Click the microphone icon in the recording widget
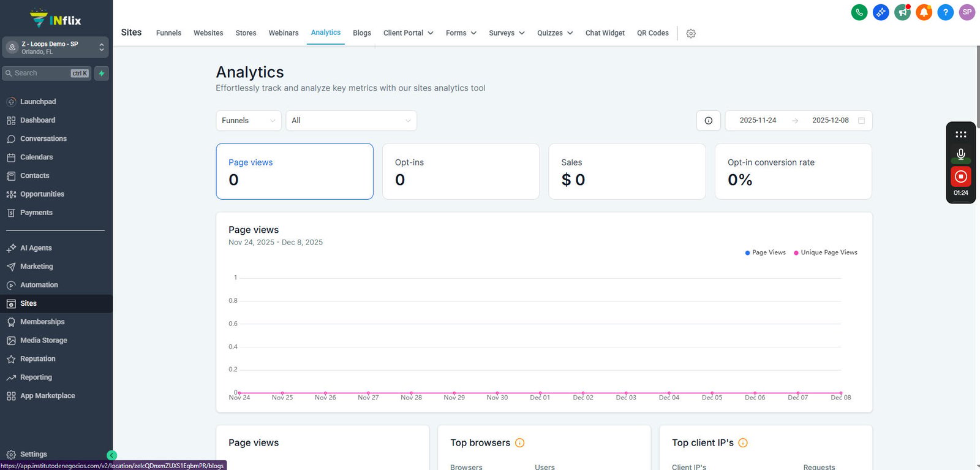The width and height of the screenshot is (980, 470). [x=961, y=154]
